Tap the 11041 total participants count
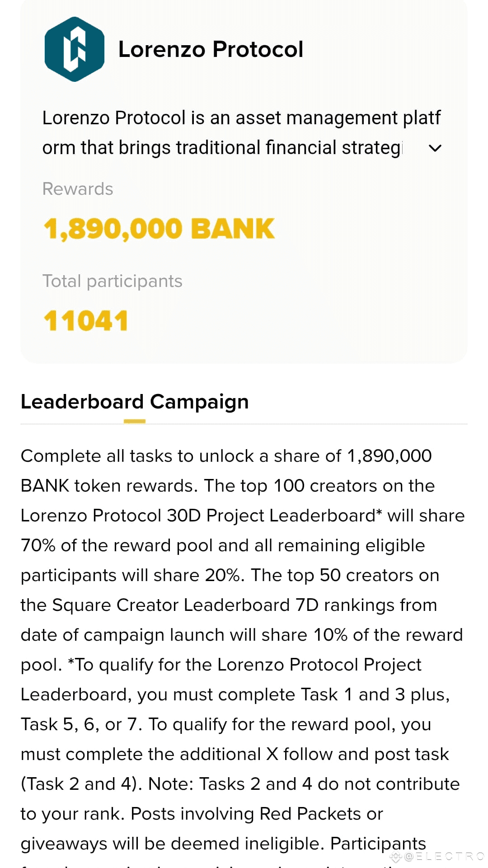The height and width of the screenshot is (868, 488). (86, 321)
